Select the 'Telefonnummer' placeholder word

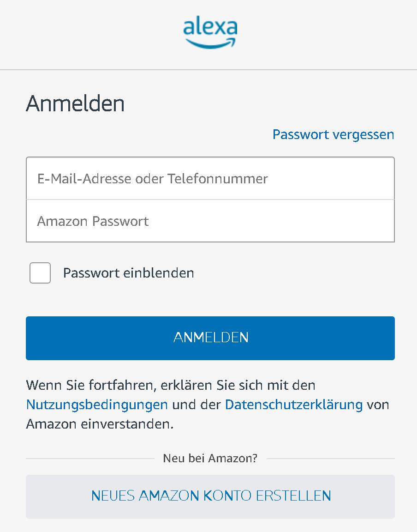pyautogui.click(x=218, y=179)
